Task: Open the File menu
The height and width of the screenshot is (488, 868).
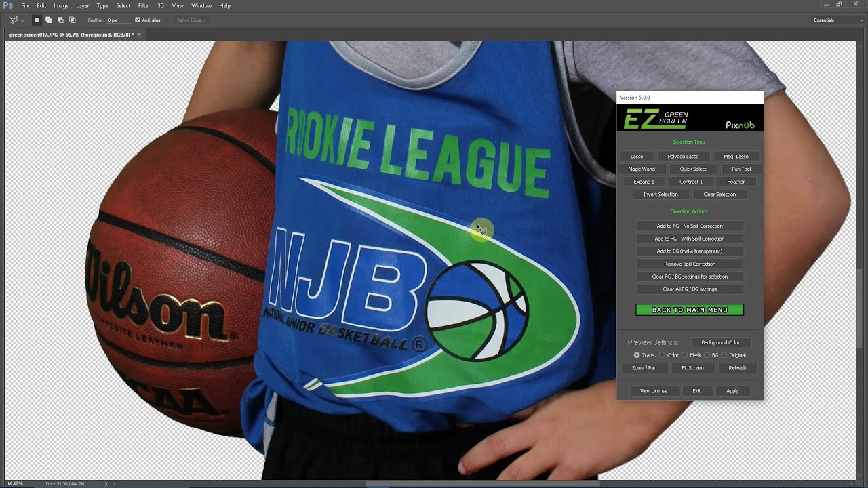Action: tap(25, 5)
